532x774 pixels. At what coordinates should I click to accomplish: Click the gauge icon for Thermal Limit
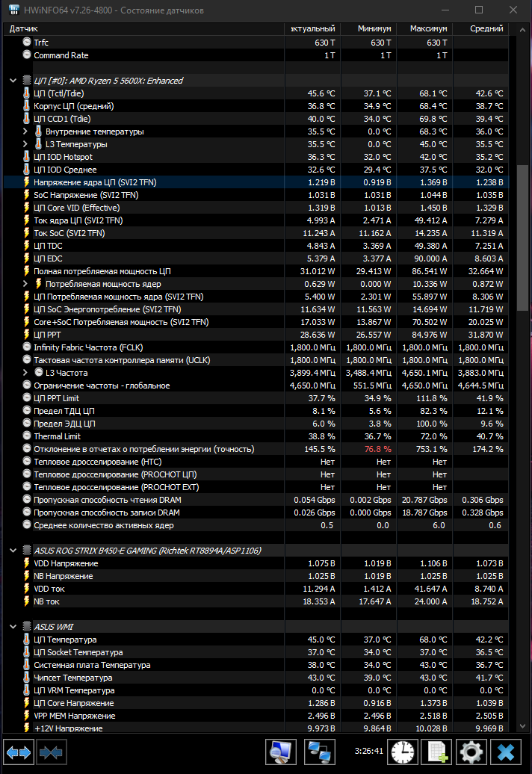27,436
